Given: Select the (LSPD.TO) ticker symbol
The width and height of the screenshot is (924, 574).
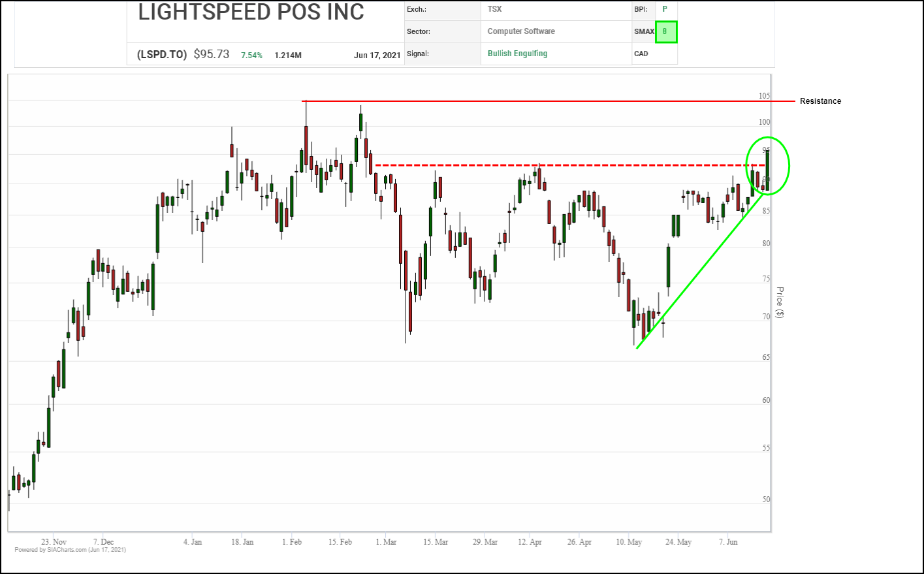Looking at the screenshot, I should (x=162, y=55).
